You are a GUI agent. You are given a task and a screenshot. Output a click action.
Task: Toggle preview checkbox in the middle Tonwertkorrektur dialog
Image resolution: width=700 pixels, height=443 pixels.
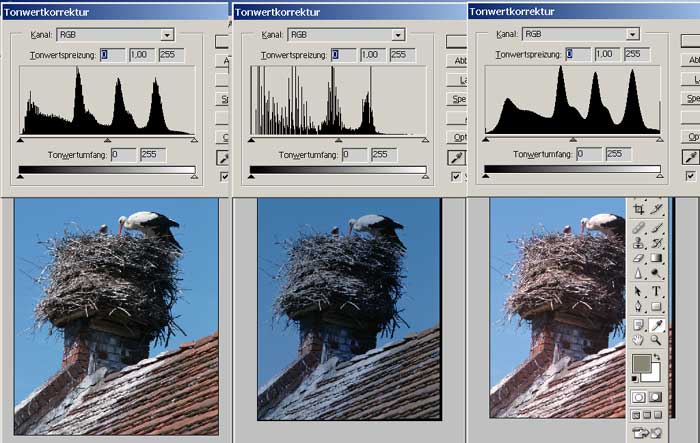pos(456,177)
